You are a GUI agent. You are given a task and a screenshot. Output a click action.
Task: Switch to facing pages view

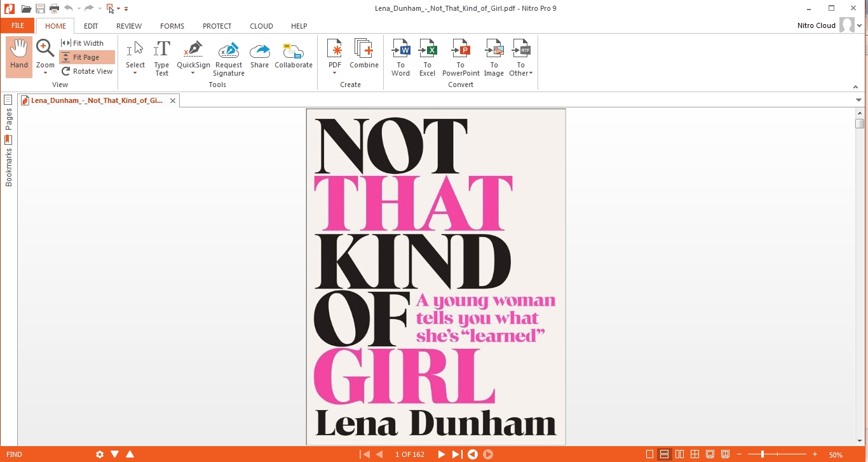point(680,454)
